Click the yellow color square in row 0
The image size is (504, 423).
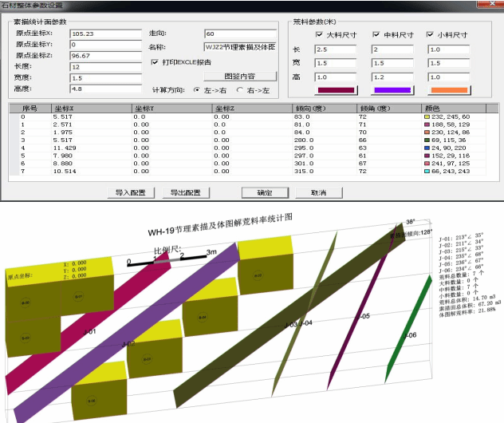pos(427,117)
